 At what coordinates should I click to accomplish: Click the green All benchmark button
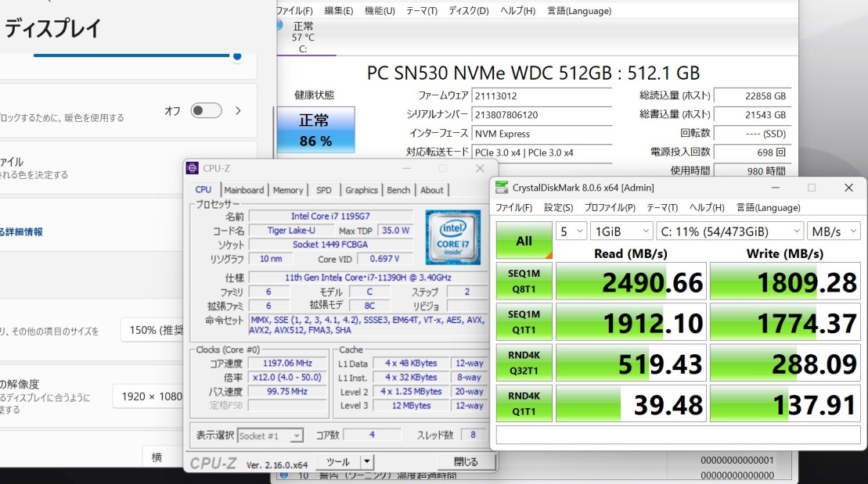click(524, 241)
